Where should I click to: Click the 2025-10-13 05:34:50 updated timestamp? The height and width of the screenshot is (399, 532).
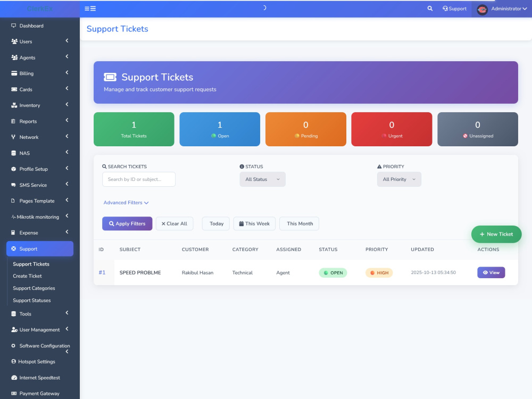(433, 272)
